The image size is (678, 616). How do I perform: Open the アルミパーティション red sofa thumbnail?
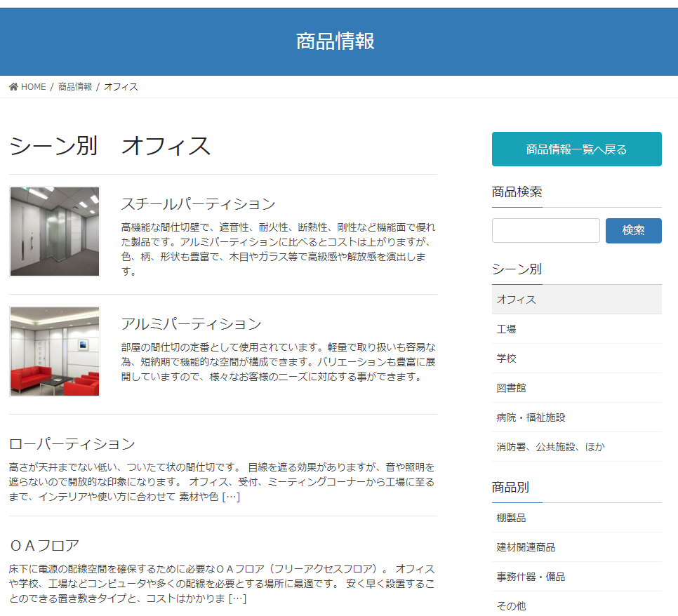point(55,351)
